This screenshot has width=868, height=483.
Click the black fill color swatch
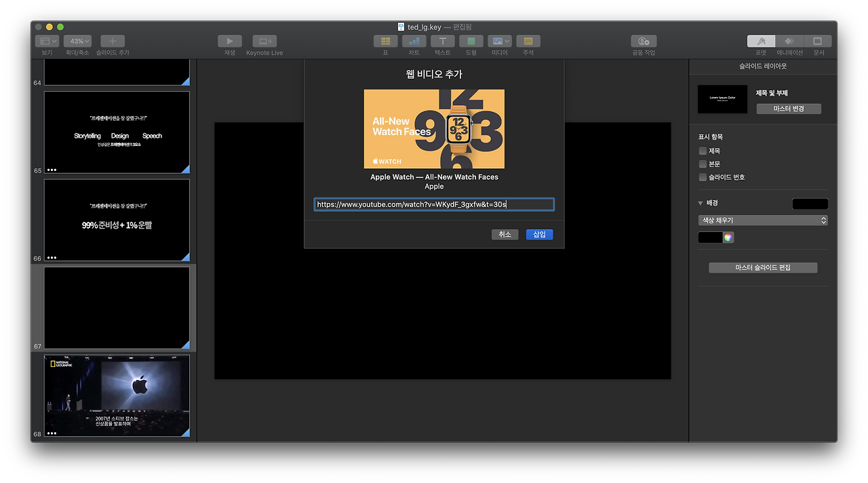[x=710, y=237]
